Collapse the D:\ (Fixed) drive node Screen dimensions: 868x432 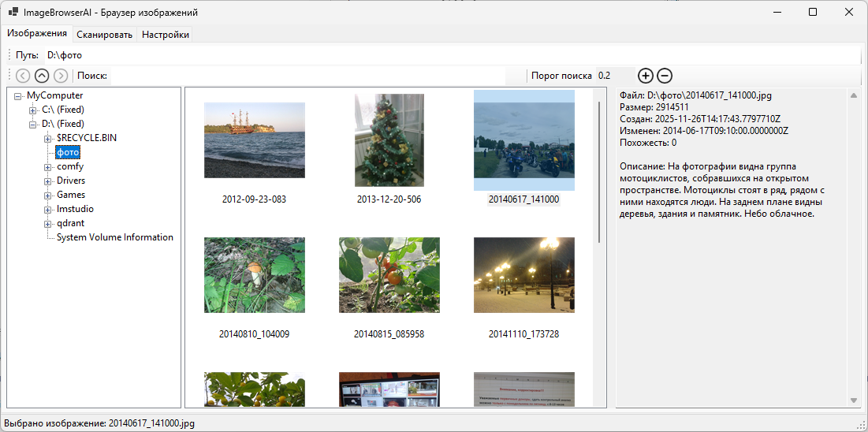[x=33, y=124]
